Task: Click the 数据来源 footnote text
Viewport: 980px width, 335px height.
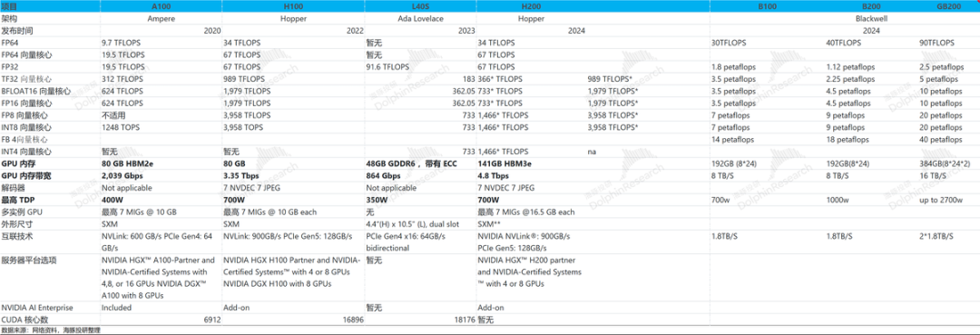Action: point(51,330)
